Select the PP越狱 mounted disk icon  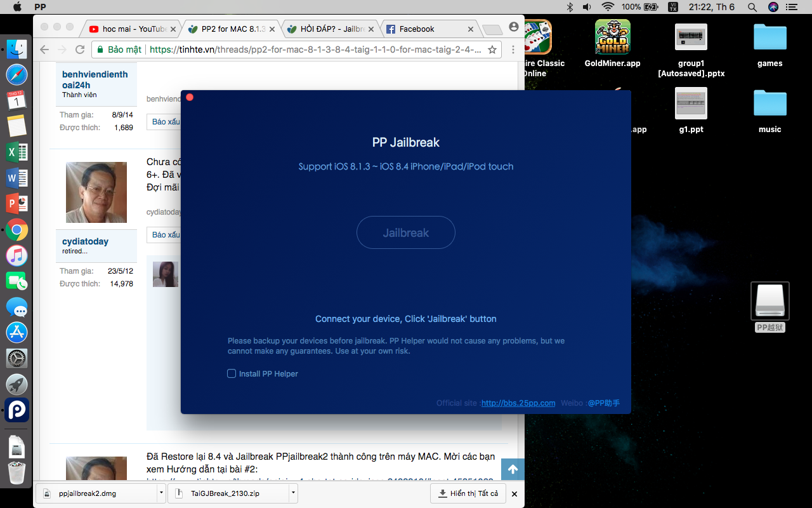[770, 307]
